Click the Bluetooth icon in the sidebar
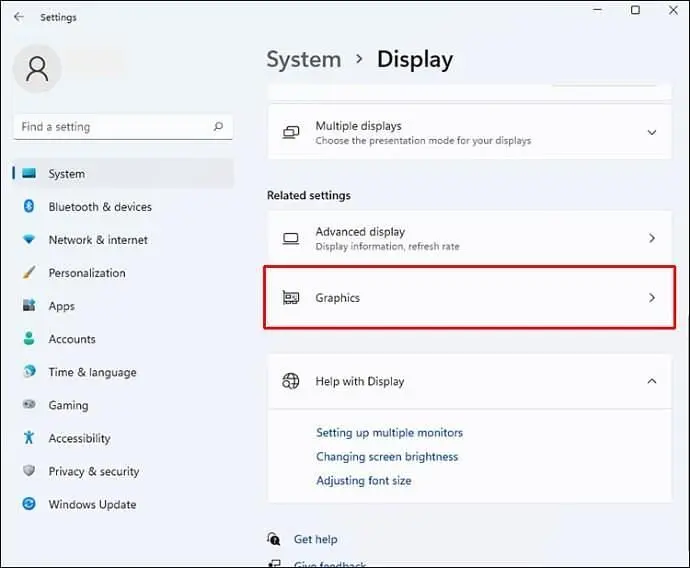 (29, 206)
